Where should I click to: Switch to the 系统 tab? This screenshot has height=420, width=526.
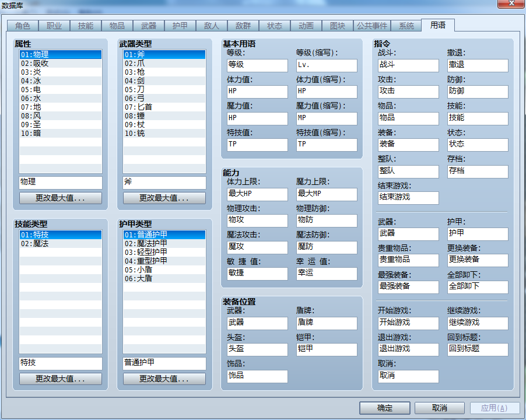tap(406, 26)
